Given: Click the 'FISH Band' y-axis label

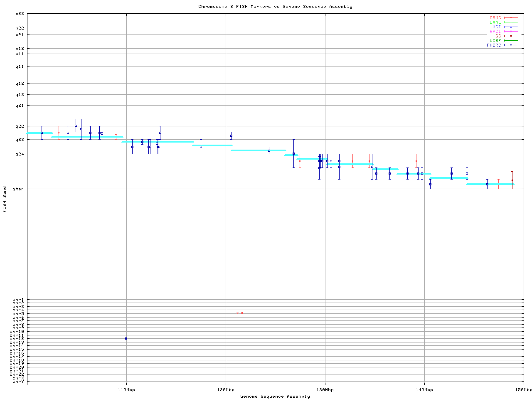Looking at the screenshot, I should point(5,199).
